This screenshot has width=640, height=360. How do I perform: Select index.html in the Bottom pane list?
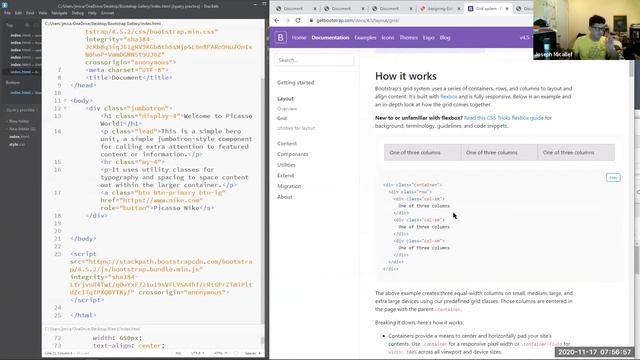(21, 93)
